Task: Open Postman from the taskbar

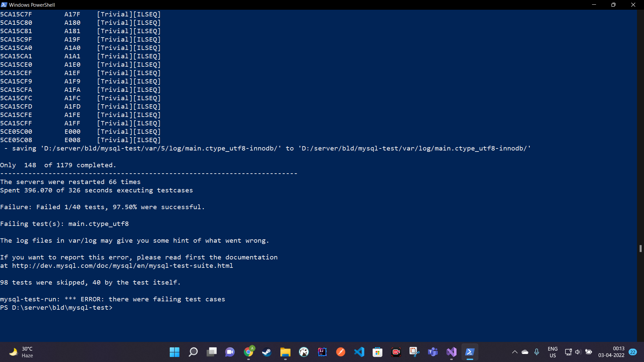Action: (x=341, y=352)
